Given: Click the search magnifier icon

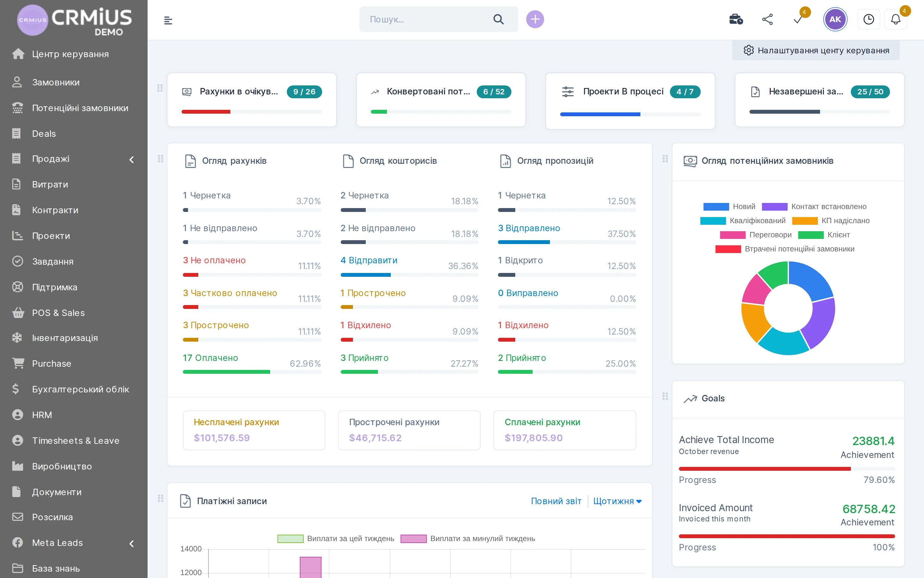Looking at the screenshot, I should [x=498, y=19].
